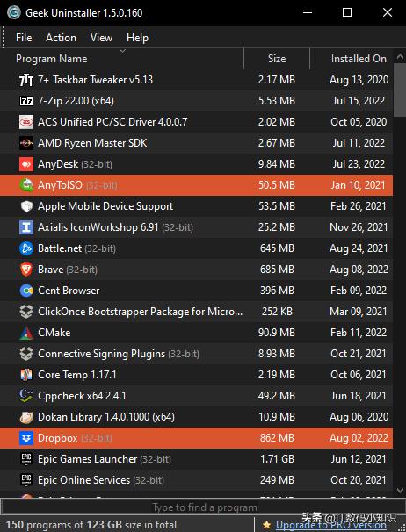Select ClickOnce Bootstrapper Package entry
406x532 pixels.
click(196, 312)
